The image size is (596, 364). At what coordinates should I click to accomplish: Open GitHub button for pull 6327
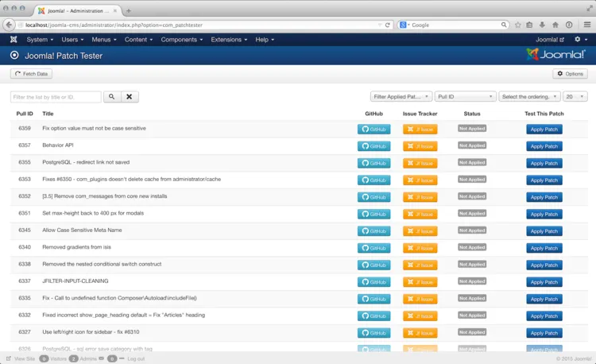pos(373,333)
